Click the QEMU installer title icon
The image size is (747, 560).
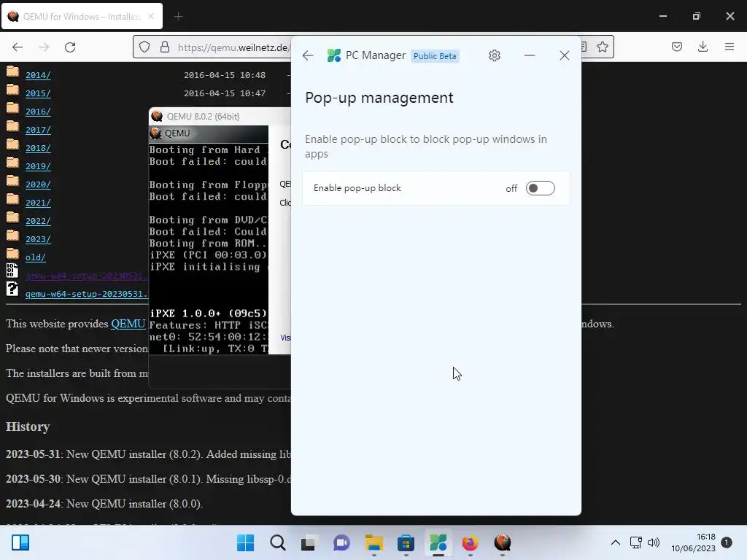coord(157,116)
